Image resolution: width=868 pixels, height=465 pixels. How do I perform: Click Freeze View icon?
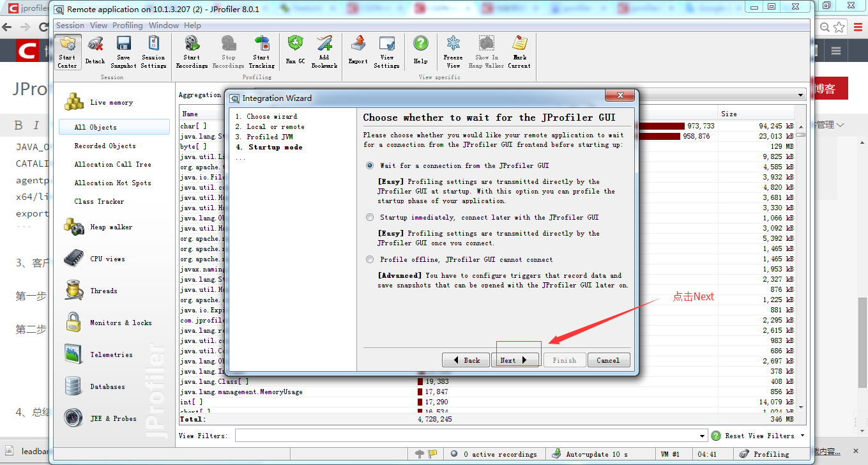pos(453,52)
